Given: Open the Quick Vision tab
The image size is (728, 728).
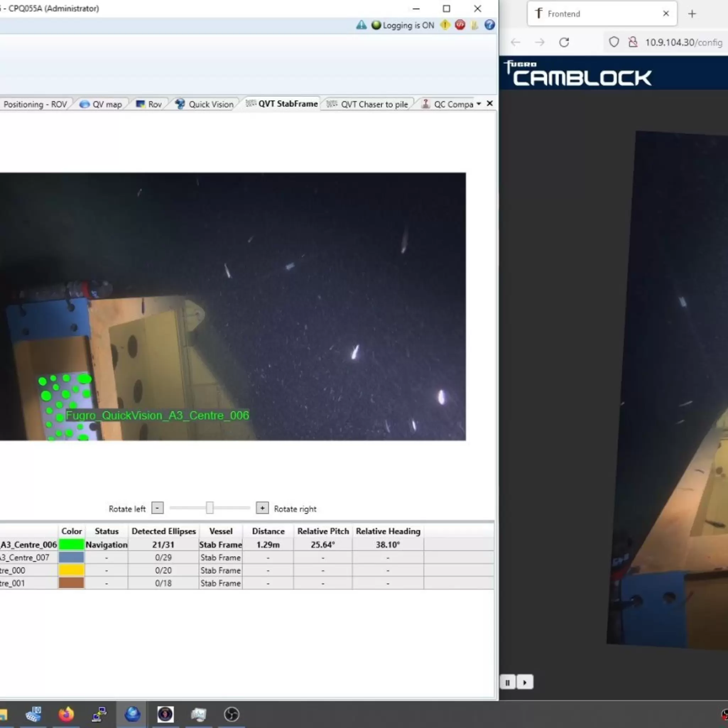Looking at the screenshot, I should tap(205, 104).
